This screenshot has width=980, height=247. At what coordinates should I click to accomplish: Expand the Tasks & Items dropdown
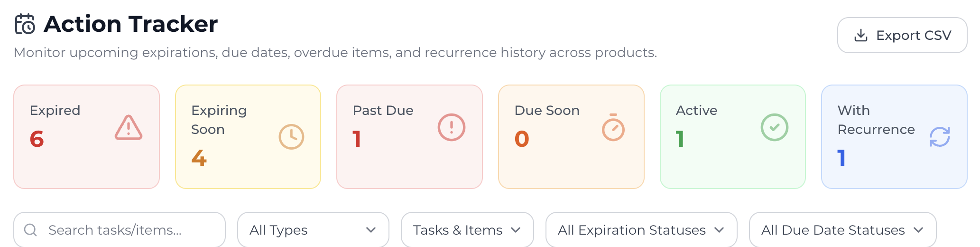click(467, 230)
